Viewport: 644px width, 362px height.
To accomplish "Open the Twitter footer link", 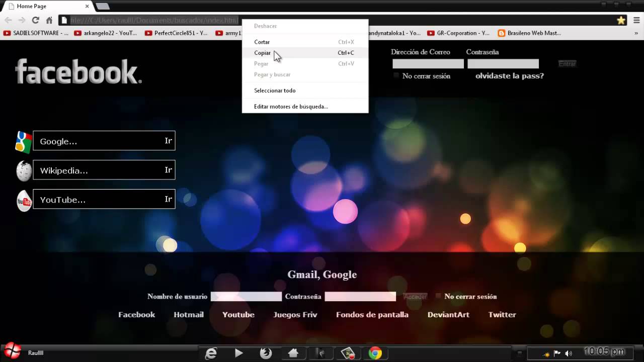I will click(x=502, y=315).
